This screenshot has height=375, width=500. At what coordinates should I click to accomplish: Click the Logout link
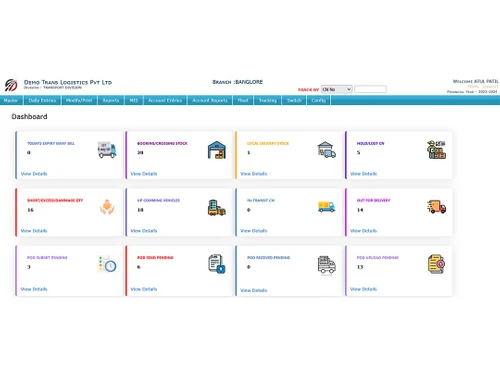(490, 86)
